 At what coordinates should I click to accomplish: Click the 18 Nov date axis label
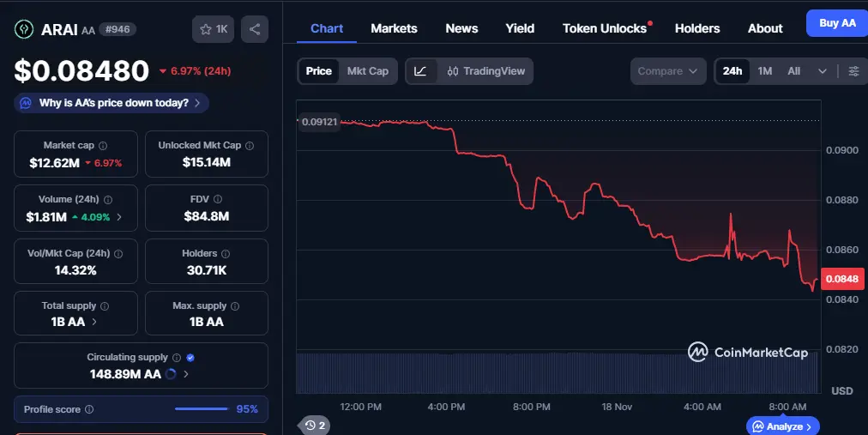[617, 407]
